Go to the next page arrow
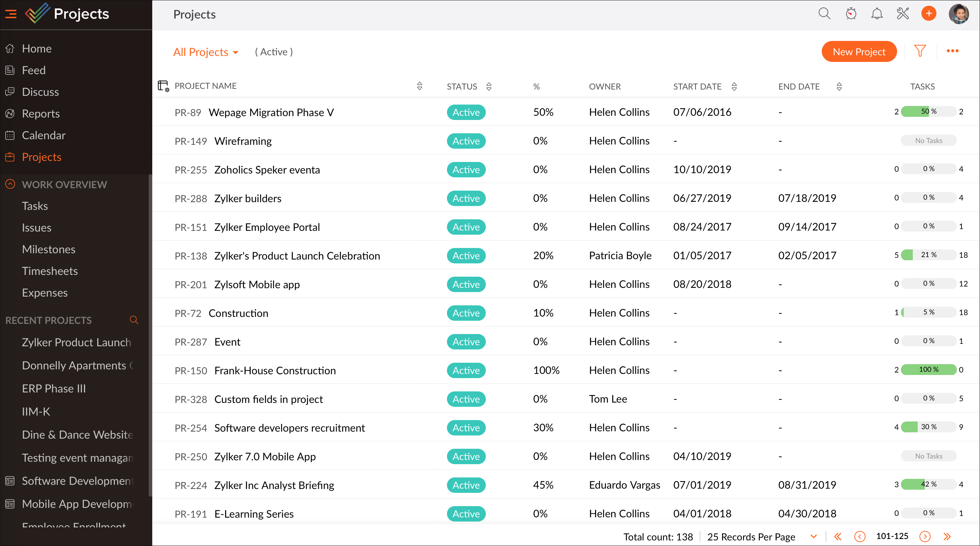 pos(924,537)
